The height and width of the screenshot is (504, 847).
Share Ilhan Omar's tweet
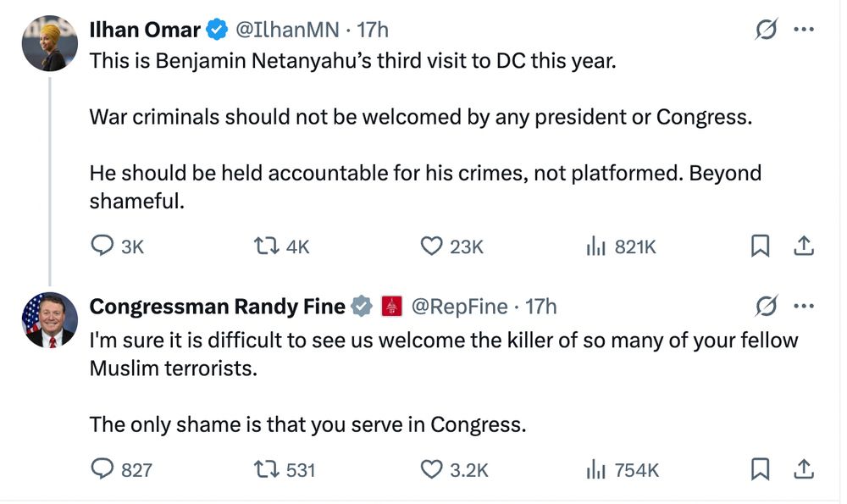803,246
